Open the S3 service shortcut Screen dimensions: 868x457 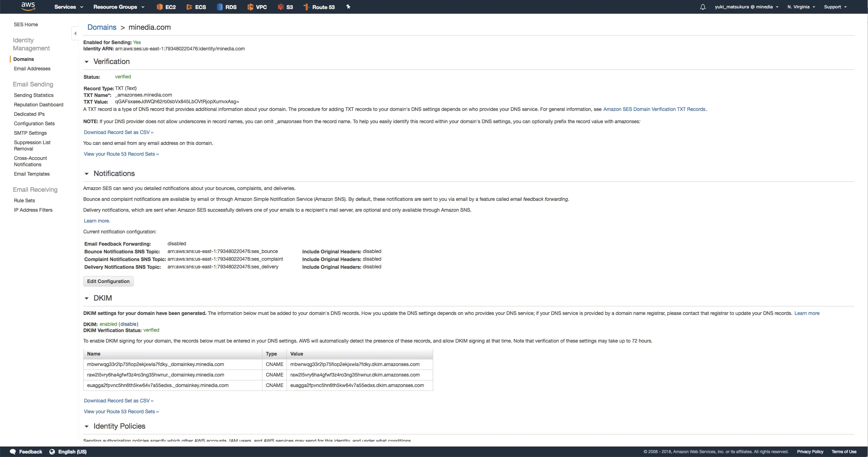(x=285, y=7)
